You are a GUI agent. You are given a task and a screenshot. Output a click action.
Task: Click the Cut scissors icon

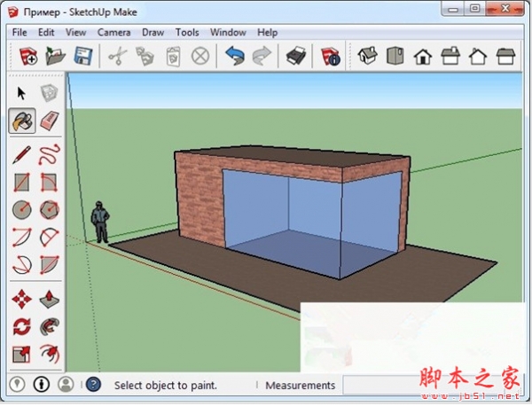[x=117, y=56]
